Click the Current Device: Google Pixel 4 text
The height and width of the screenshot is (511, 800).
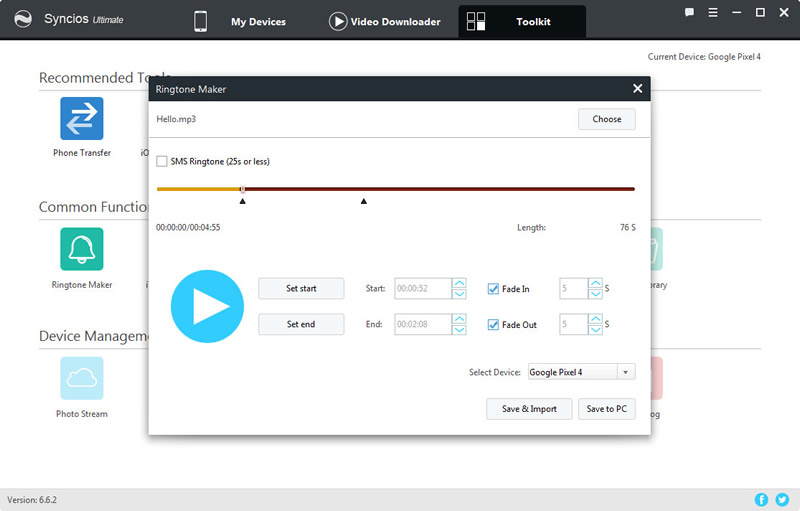[704, 57]
